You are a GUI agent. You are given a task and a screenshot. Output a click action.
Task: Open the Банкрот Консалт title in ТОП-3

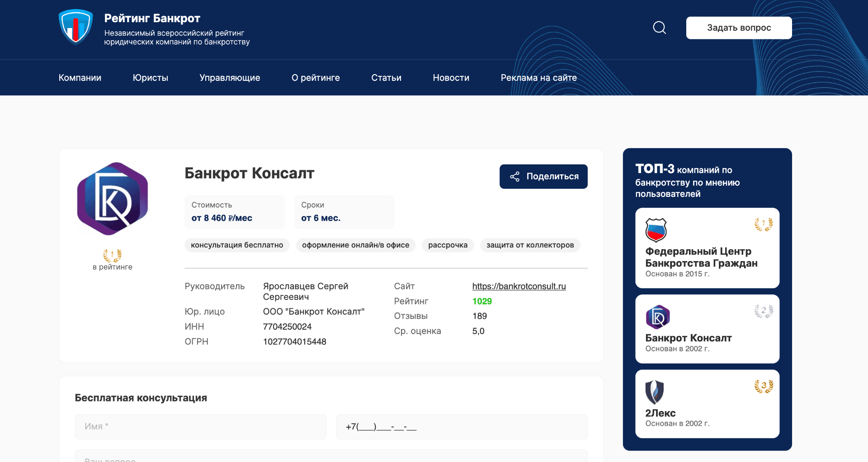[x=688, y=338]
